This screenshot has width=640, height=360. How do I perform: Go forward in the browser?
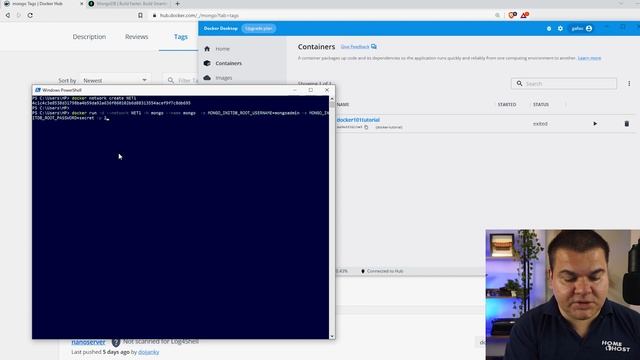pos(18,15)
